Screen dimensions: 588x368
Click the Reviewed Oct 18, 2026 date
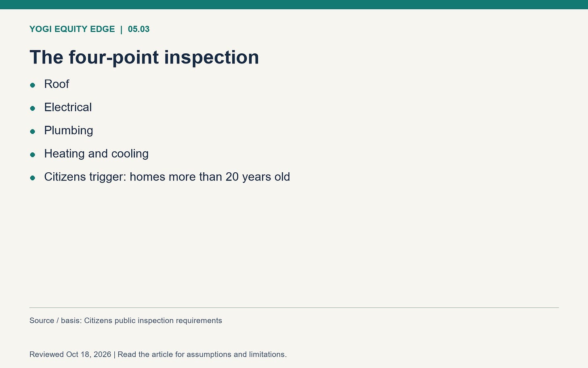coord(70,355)
